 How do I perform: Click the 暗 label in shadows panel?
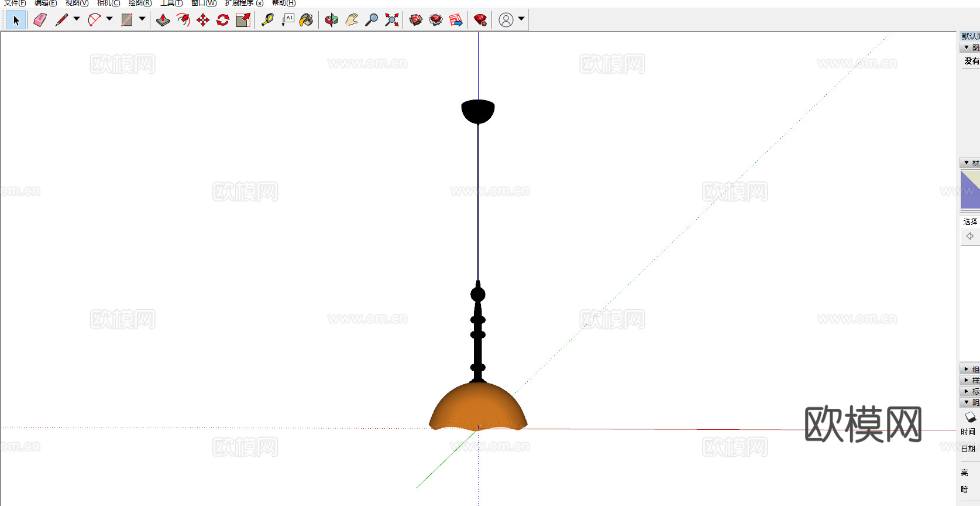[965, 489]
